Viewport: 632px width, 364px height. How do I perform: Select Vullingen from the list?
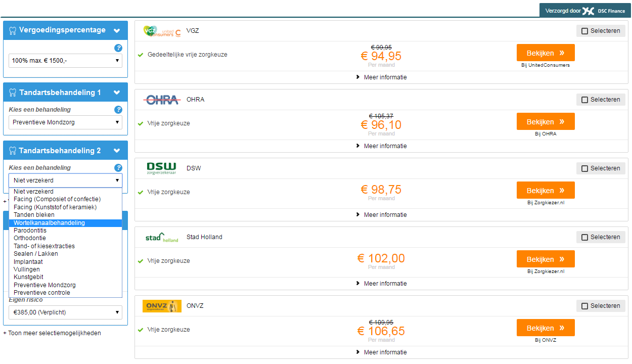[65, 269]
